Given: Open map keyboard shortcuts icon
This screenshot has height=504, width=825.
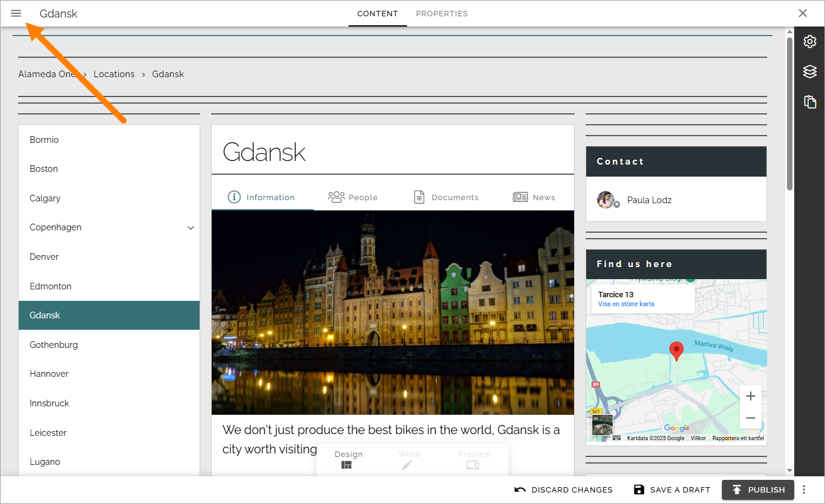Looking at the screenshot, I should click(x=617, y=438).
